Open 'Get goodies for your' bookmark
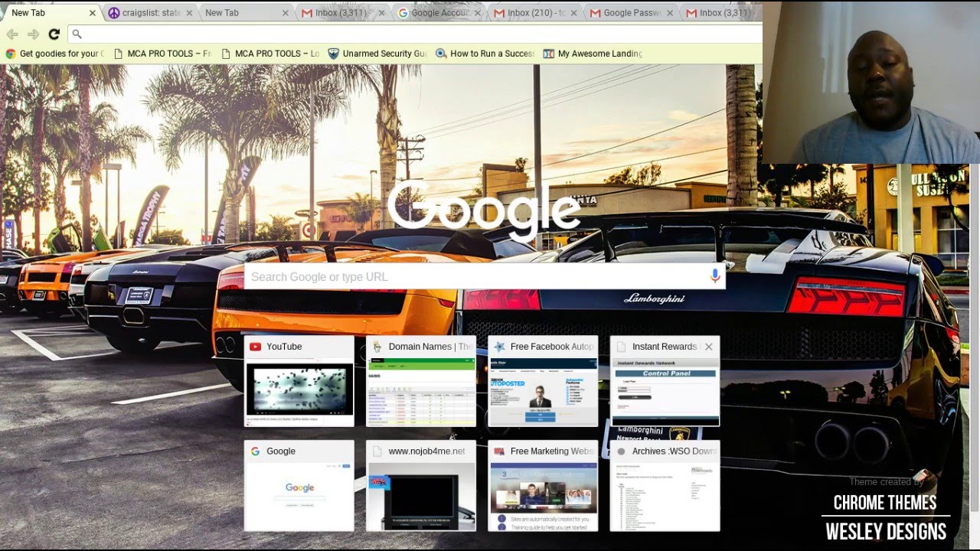The image size is (980, 551). [54, 54]
